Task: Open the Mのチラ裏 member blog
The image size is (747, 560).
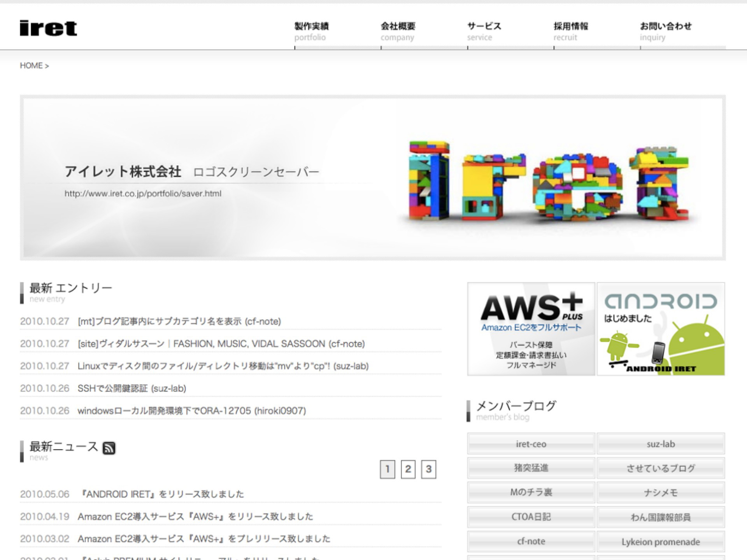Action: click(x=531, y=492)
